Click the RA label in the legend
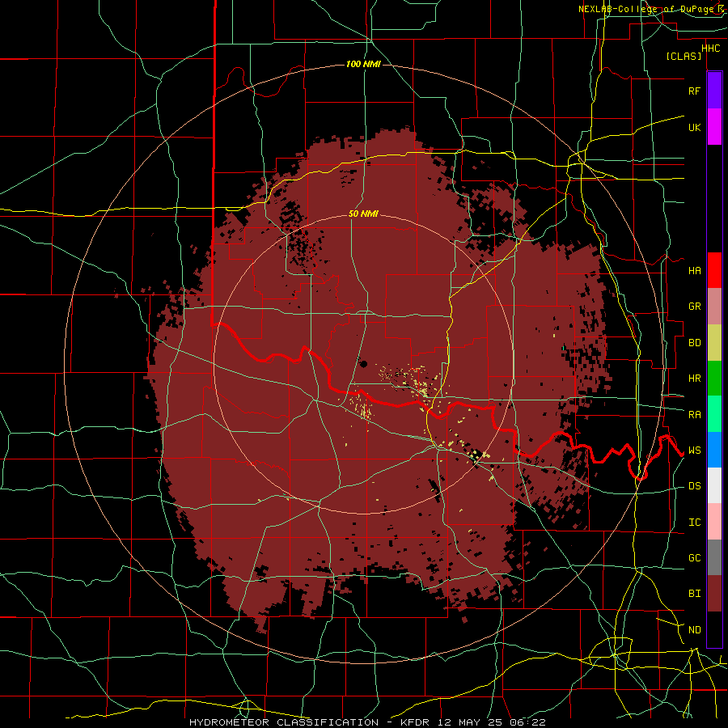This screenshot has height=728, width=728. 694,414
